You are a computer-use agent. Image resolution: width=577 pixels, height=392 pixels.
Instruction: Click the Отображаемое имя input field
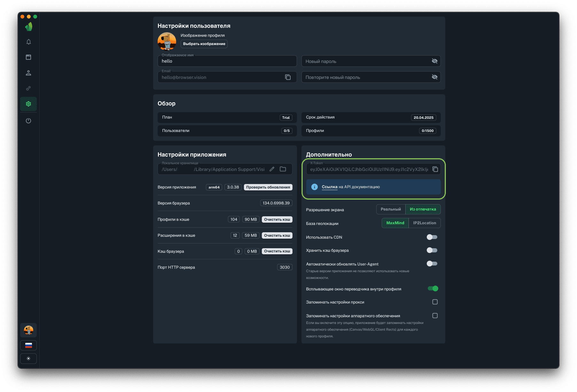coord(227,61)
